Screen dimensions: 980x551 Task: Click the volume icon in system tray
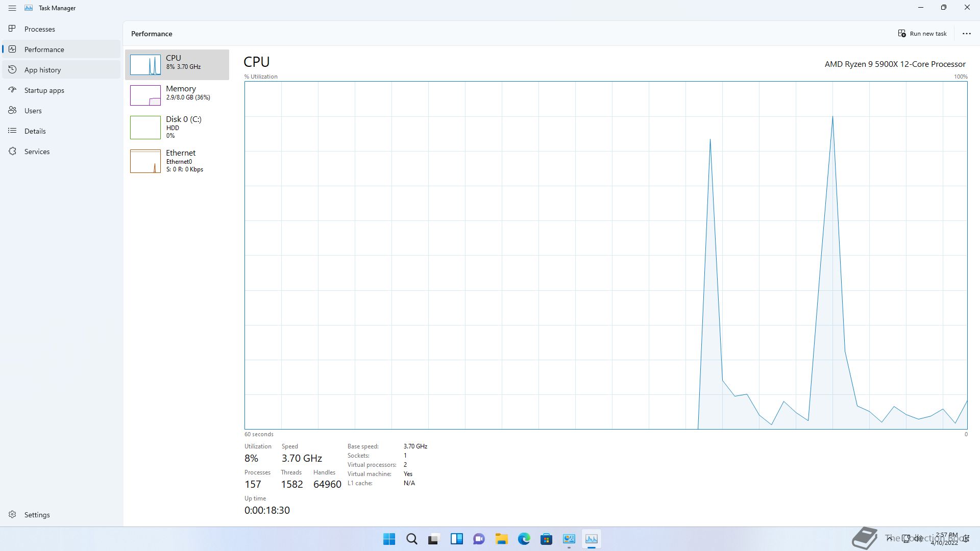point(918,539)
